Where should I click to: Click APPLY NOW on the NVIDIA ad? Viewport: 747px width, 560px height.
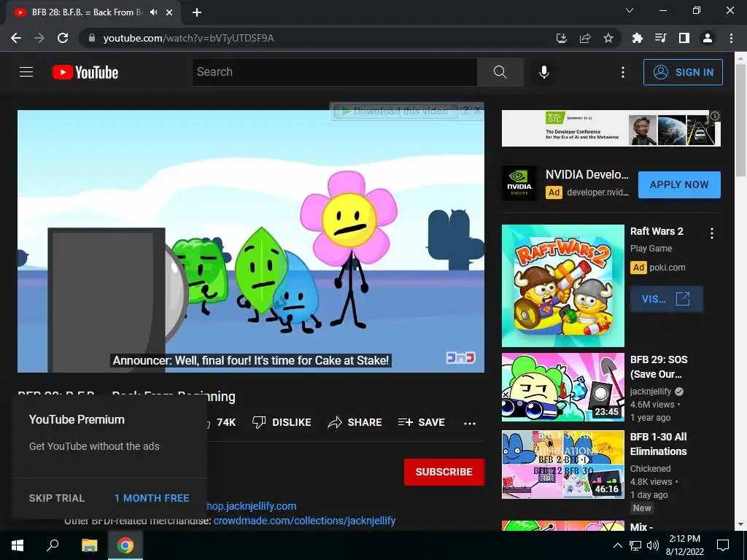pos(679,184)
